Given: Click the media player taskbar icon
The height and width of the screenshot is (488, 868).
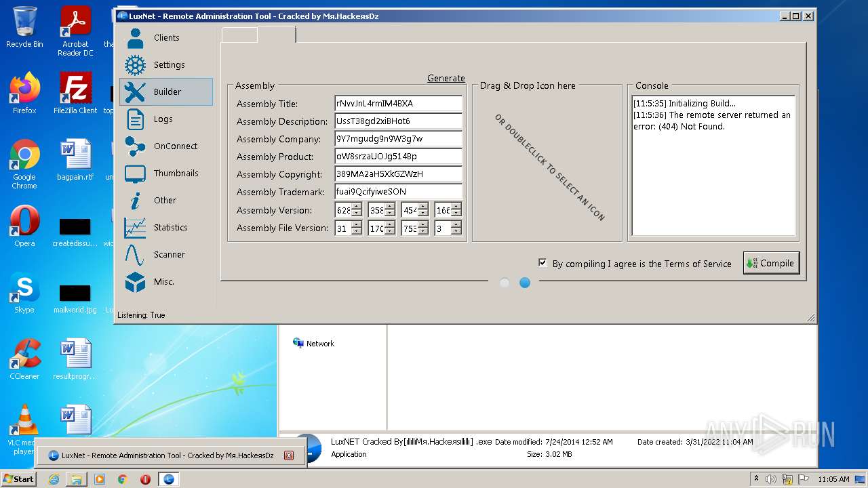Looking at the screenshot, I should (x=100, y=479).
